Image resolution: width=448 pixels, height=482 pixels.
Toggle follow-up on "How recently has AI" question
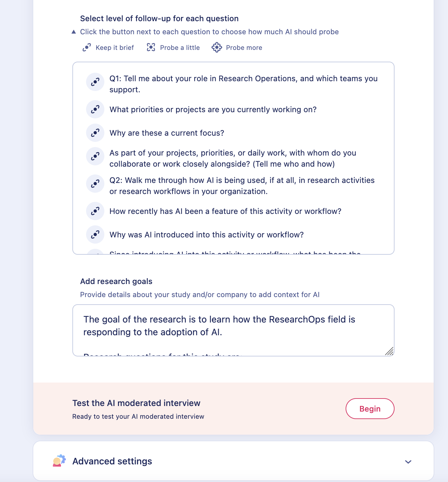(95, 211)
